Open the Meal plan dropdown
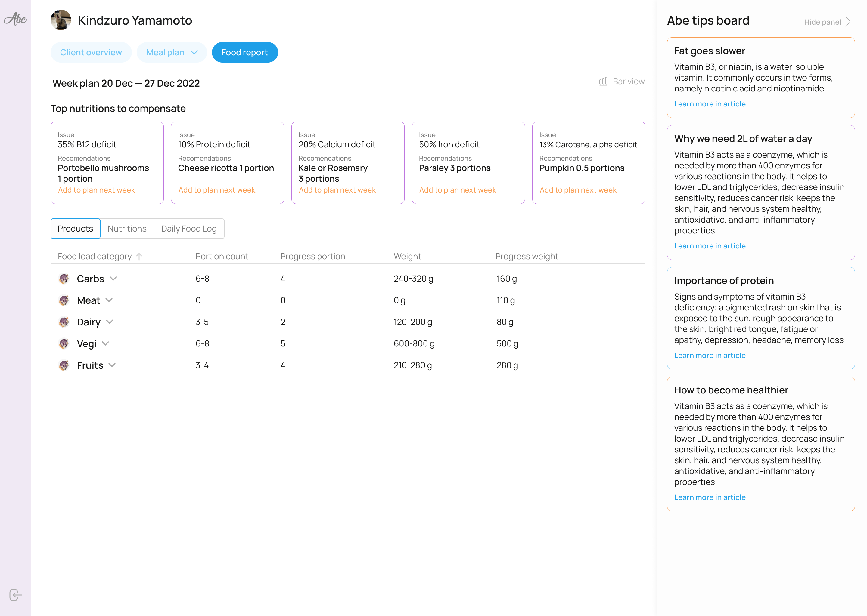 172,52
